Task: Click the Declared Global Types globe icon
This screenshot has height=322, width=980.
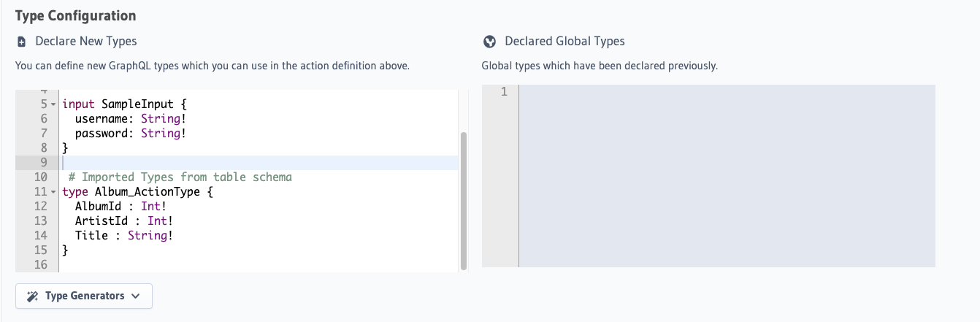Action: point(490,42)
